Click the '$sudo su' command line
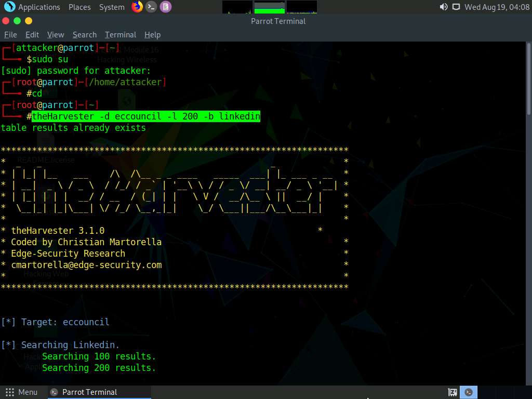 [47, 59]
